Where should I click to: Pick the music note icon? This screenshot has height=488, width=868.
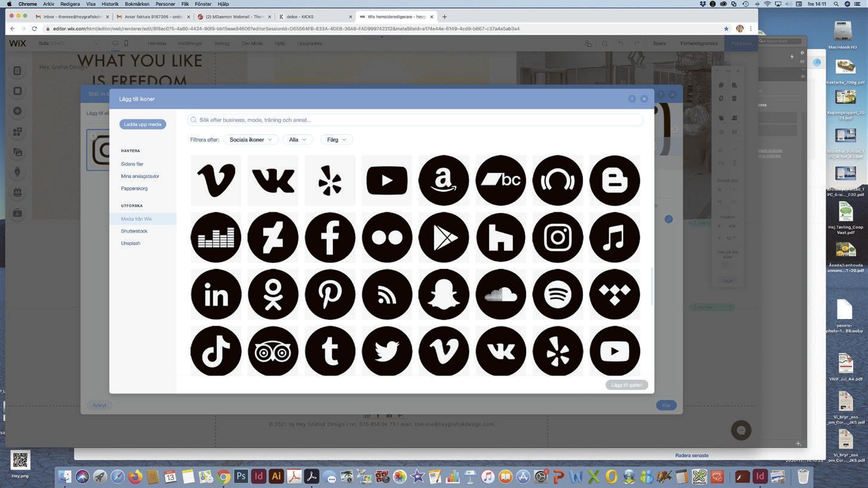pyautogui.click(x=615, y=237)
